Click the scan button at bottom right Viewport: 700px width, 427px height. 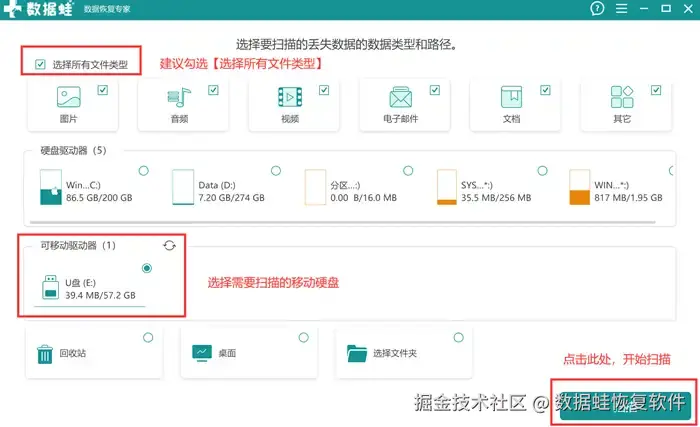click(624, 404)
